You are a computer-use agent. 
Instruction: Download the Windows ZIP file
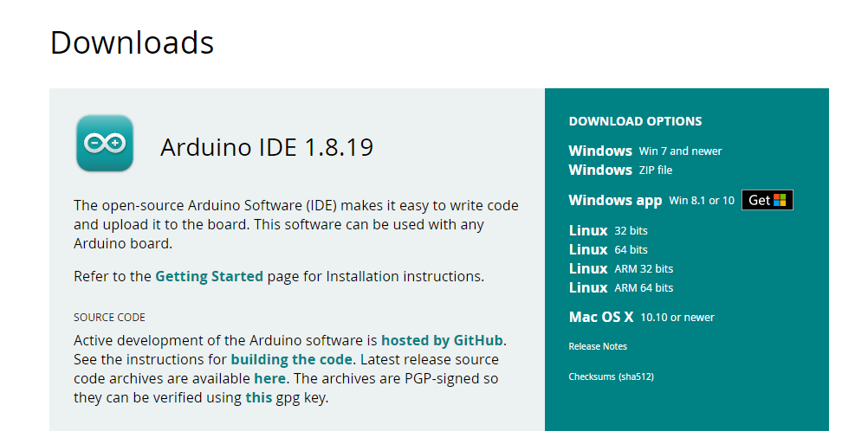coord(620,170)
